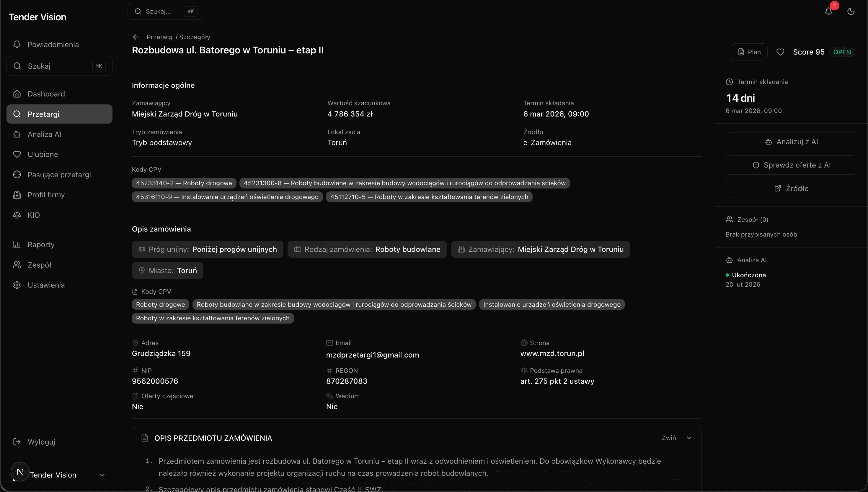Image resolution: width=868 pixels, height=492 pixels.
Task: Toggle dark mode moon icon
Action: (851, 12)
